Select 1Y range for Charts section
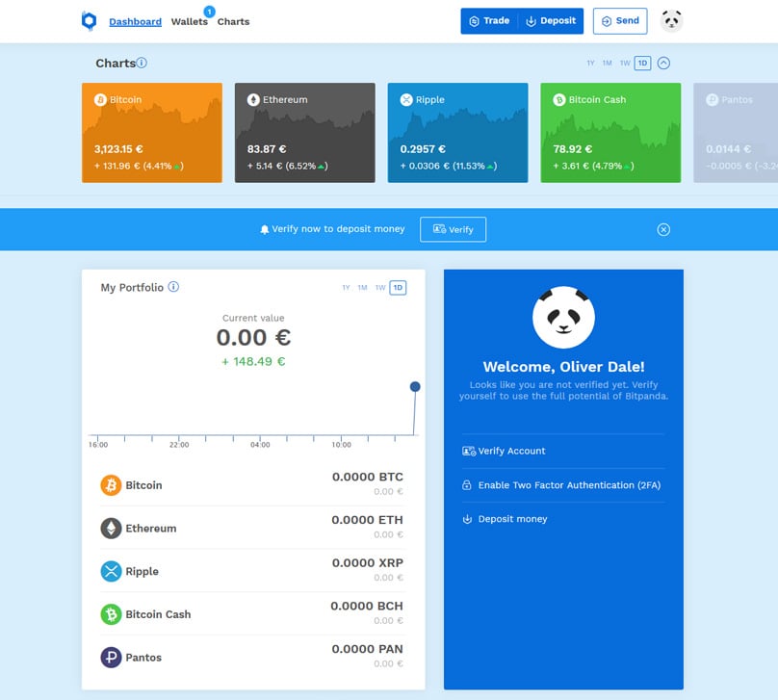This screenshot has height=700, width=778. [x=590, y=63]
